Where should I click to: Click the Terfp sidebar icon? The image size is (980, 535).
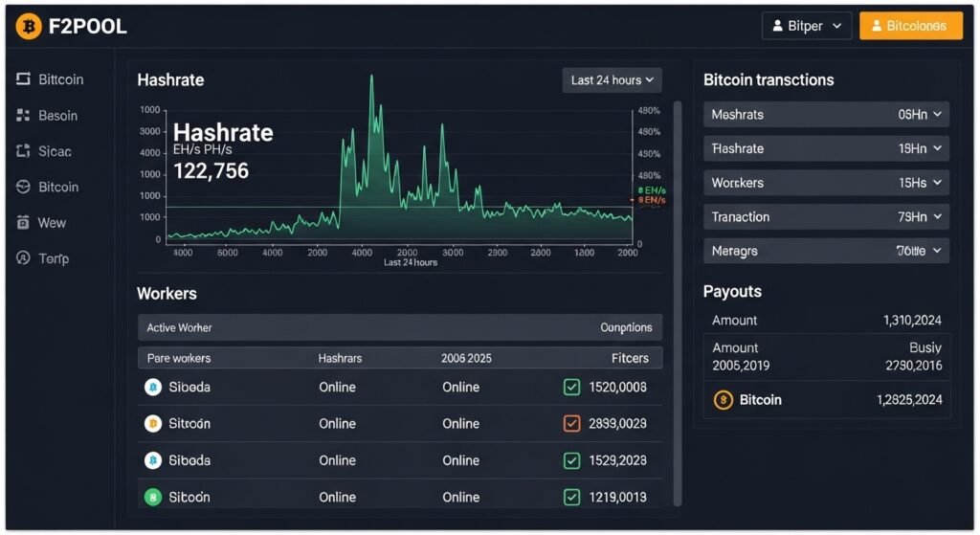[x=24, y=258]
